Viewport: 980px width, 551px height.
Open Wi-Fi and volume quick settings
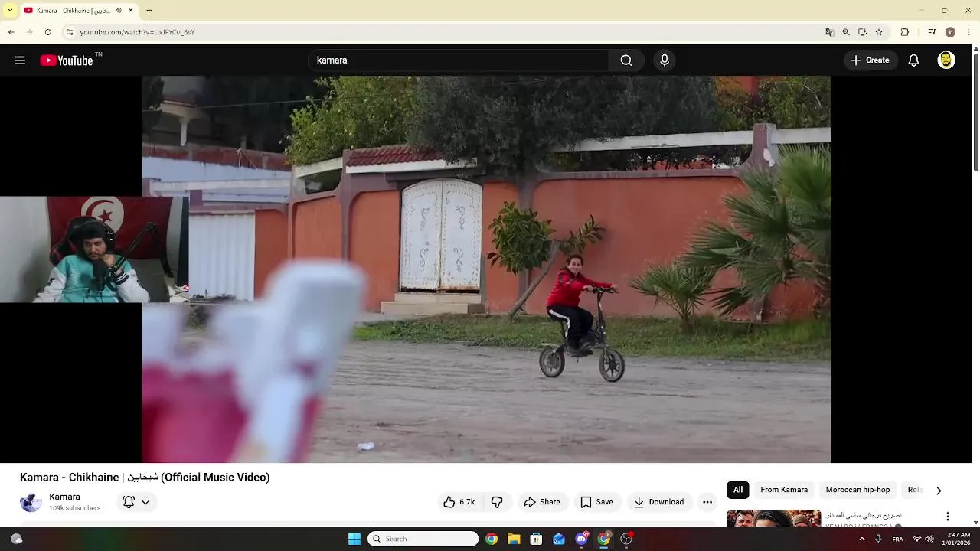(x=923, y=539)
